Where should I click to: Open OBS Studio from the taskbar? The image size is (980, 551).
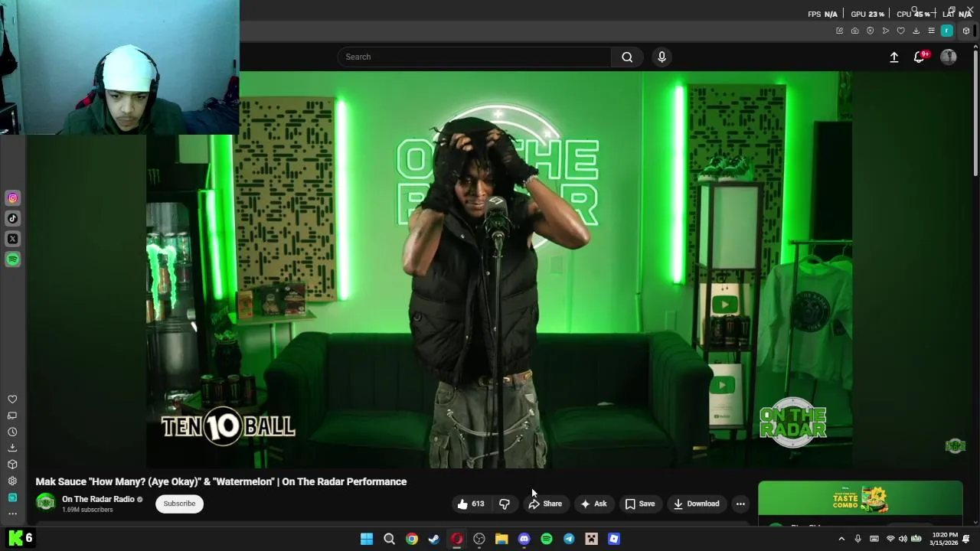click(x=479, y=539)
